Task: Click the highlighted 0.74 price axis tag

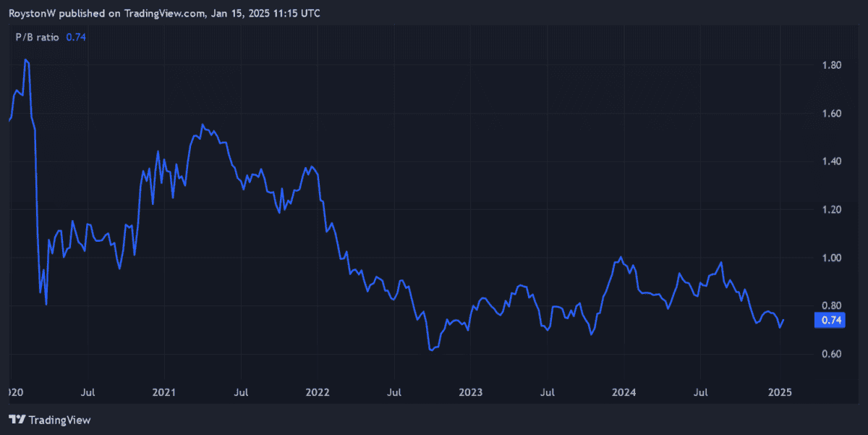Action: pyautogui.click(x=829, y=321)
